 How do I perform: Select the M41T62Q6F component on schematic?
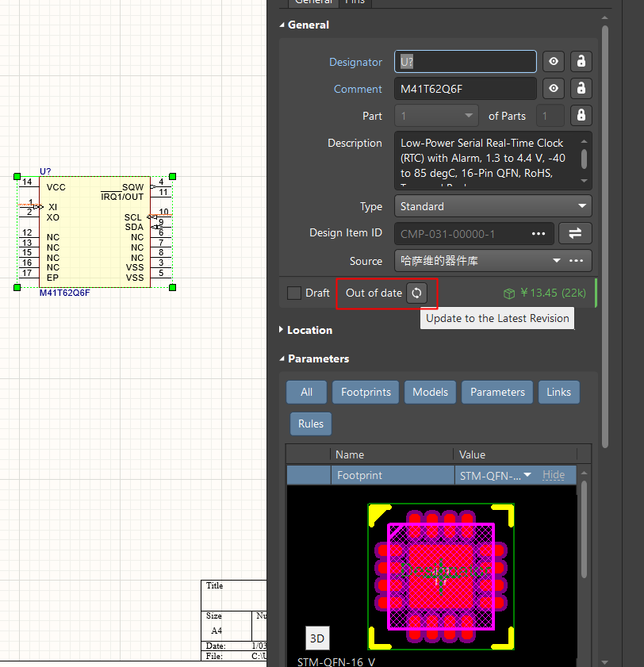tap(94, 232)
